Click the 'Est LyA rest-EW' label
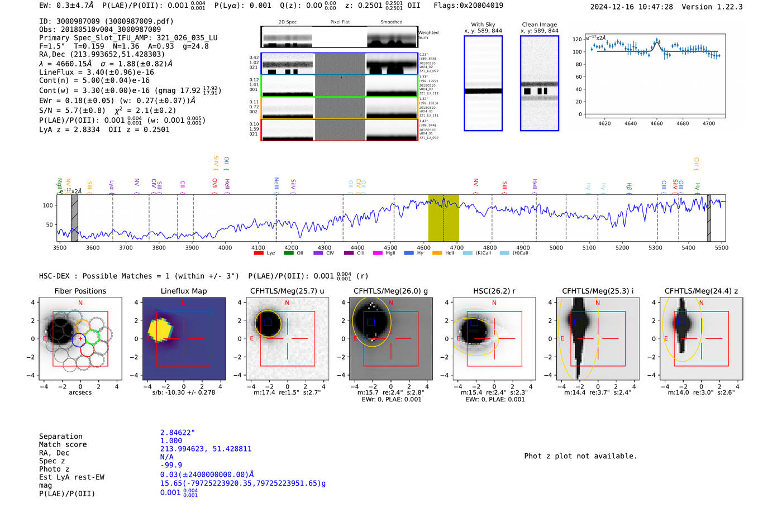The image size is (782, 532). click(x=71, y=477)
